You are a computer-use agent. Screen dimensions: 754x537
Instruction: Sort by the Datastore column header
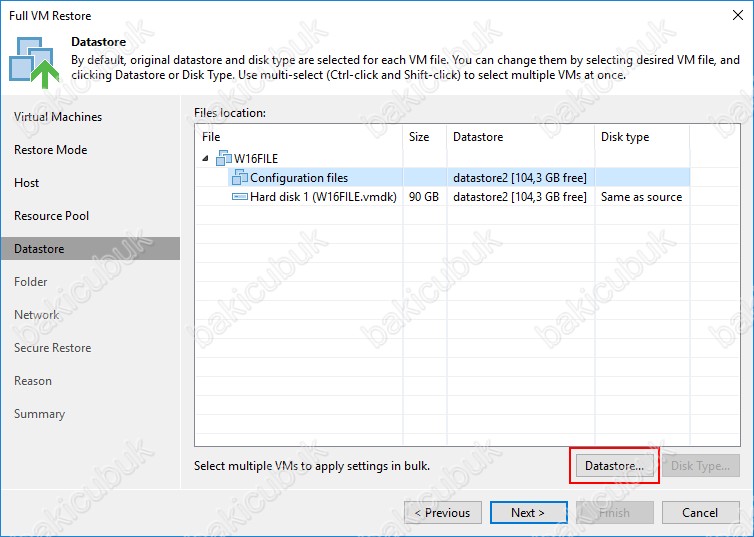(x=521, y=137)
